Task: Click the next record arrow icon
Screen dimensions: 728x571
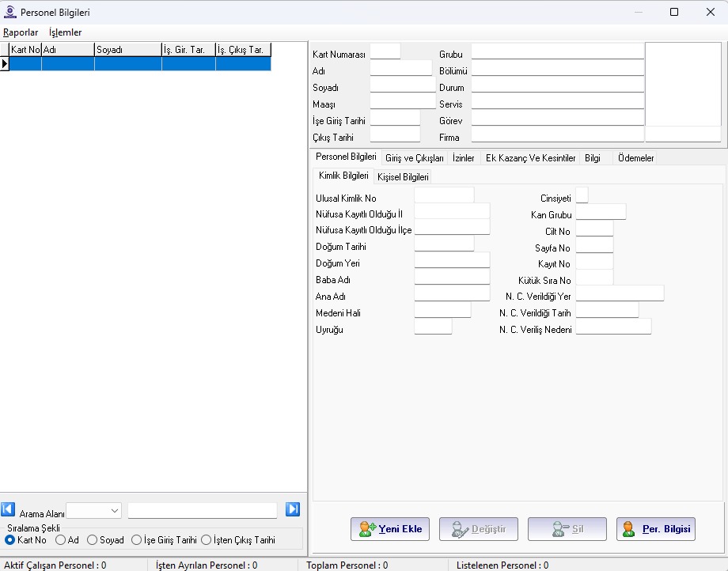Action: (x=293, y=510)
